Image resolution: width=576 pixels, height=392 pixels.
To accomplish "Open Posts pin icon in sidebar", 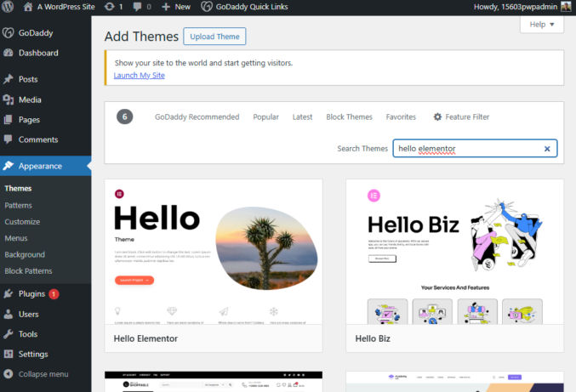I will (x=8, y=79).
